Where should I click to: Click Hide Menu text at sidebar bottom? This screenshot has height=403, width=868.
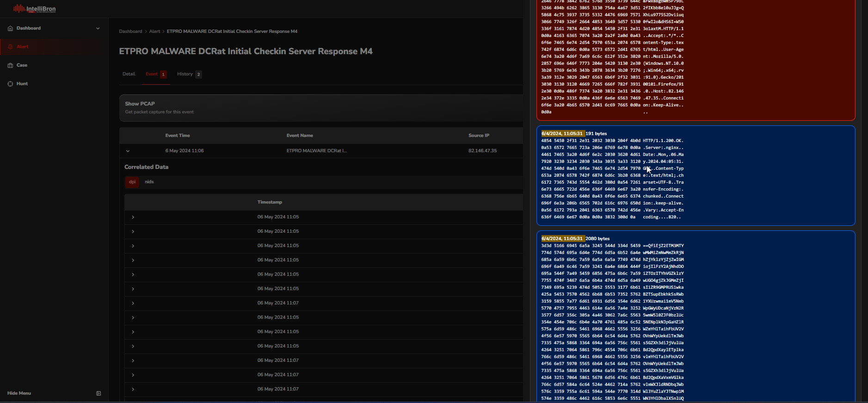(x=19, y=393)
